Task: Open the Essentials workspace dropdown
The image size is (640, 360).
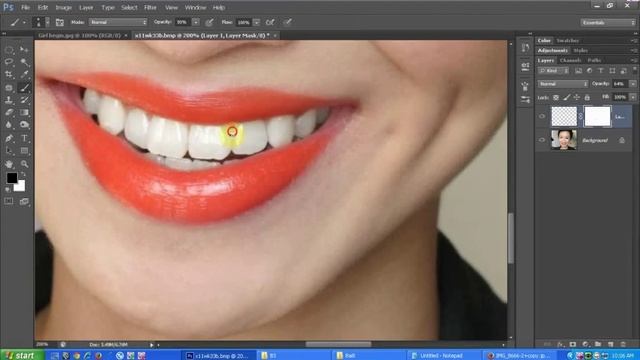Action: [608, 22]
